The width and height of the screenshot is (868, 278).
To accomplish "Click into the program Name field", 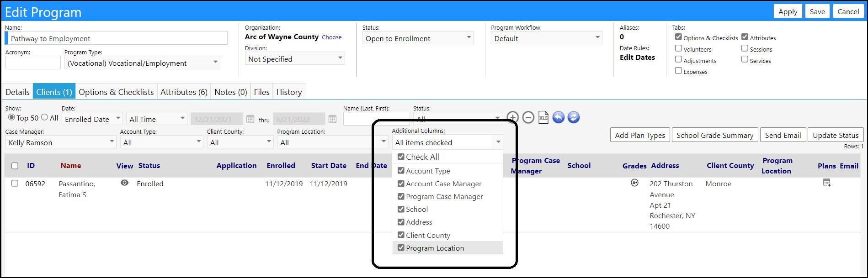I will click(x=116, y=38).
